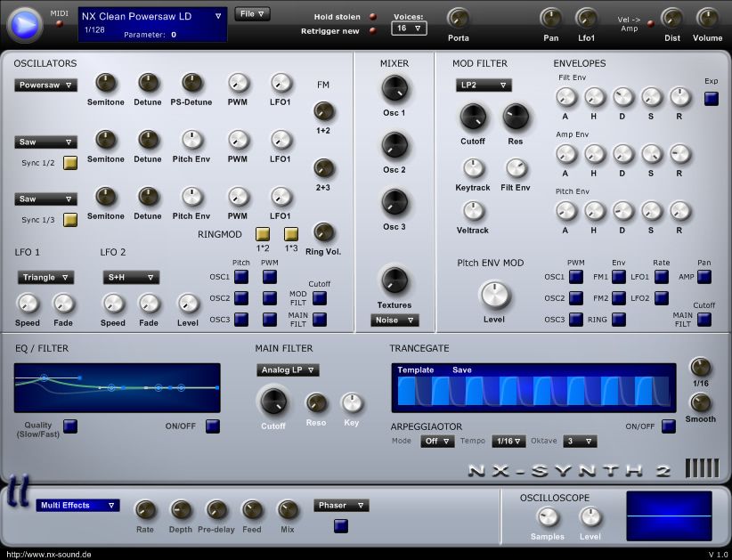Click the effects Rate knob
The width and height of the screenshot is (732, 560).
pos(145,510)
